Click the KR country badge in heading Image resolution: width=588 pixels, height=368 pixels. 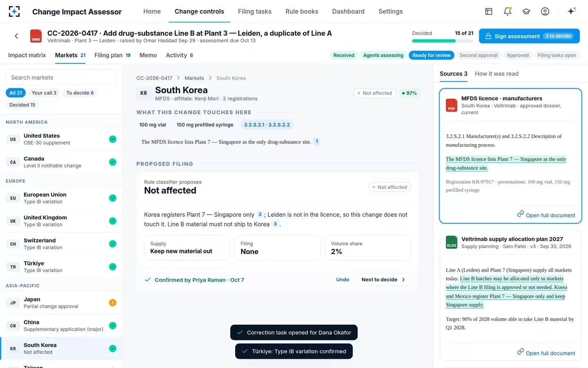[x=144, y=93]
